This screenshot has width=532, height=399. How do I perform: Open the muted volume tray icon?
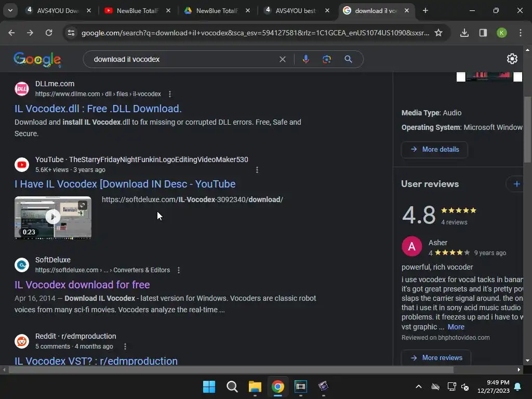465,387
